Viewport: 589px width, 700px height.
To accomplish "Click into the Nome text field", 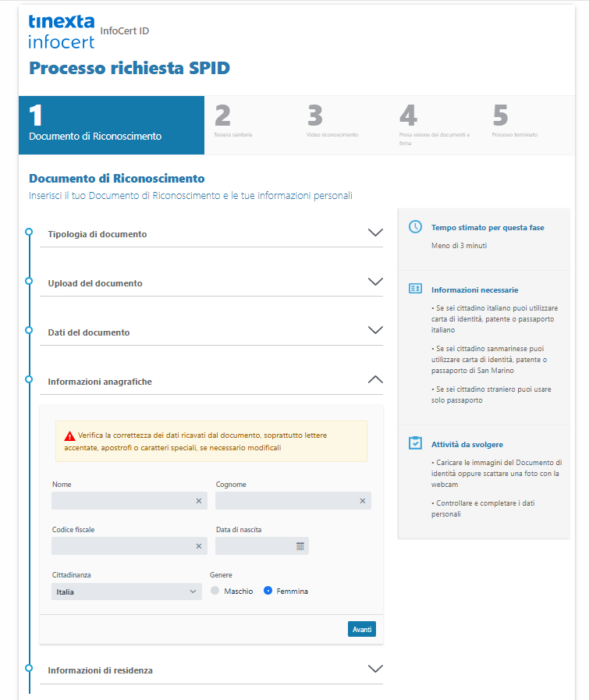I will (121, 501).
